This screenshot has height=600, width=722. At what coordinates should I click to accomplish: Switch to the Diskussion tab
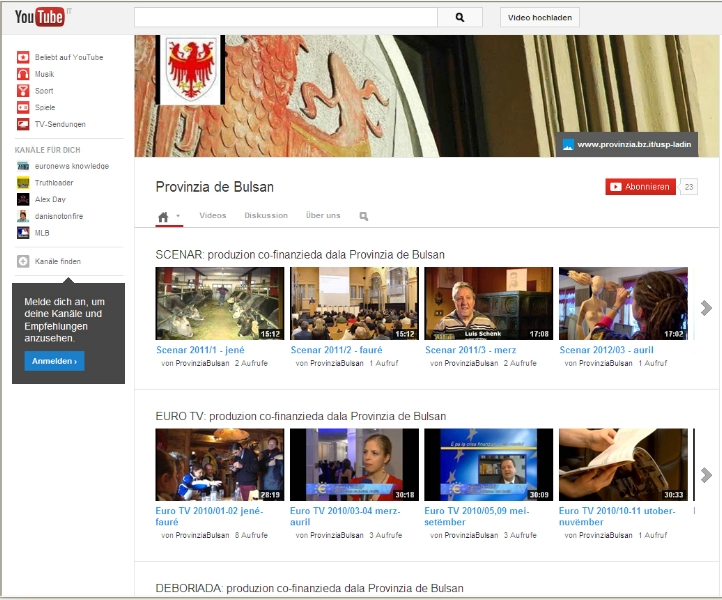tap(266, 216)
